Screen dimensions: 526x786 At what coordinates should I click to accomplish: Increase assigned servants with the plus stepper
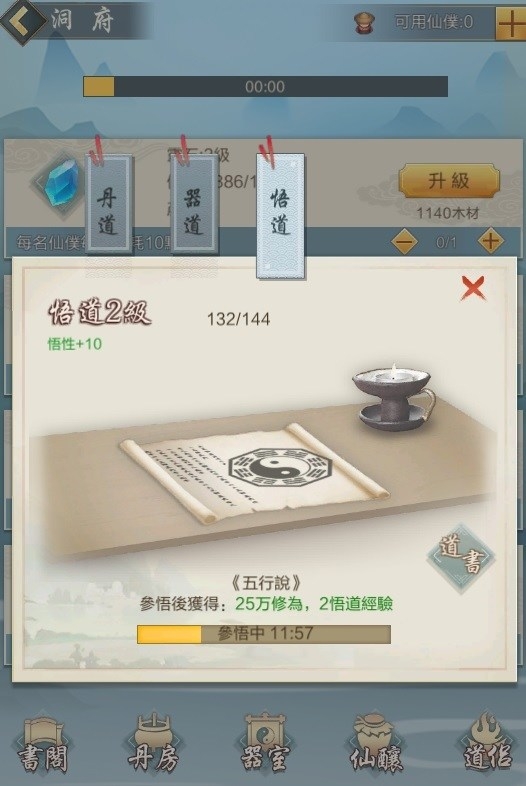[x=490, y=242]
